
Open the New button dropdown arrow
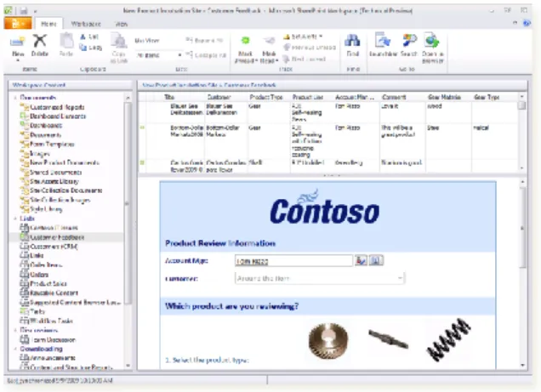click(x=18, y=60)
